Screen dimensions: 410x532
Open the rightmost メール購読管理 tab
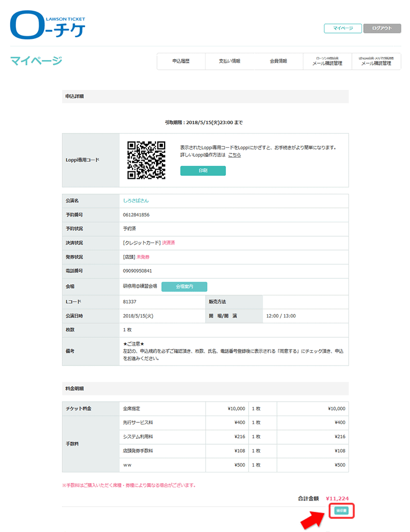coord(376,62)
